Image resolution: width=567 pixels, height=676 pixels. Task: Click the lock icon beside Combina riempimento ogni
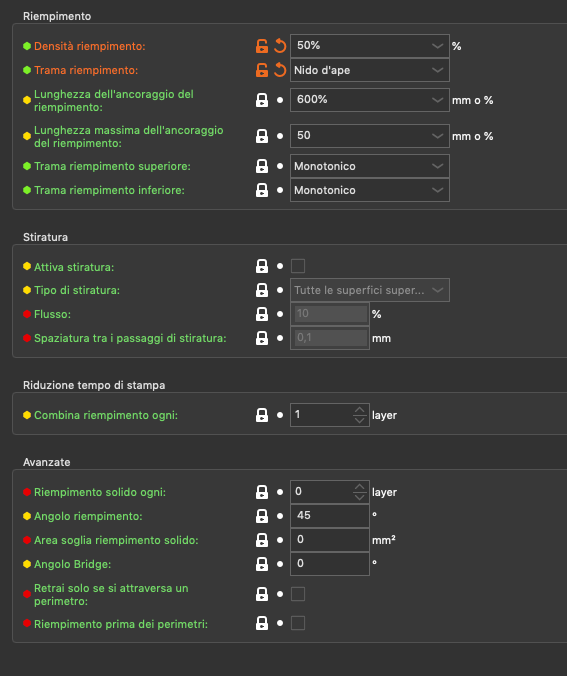[x=262, y=415]
